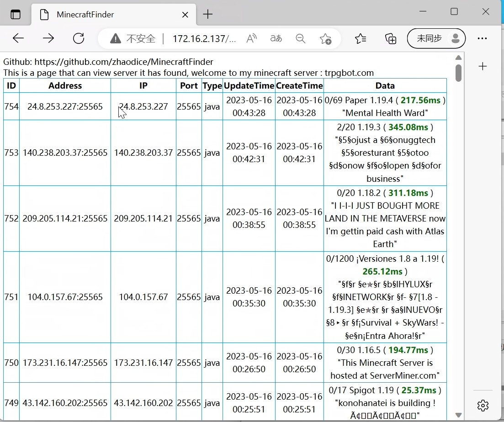
Task: Click the Type column header
Action: 212,86
